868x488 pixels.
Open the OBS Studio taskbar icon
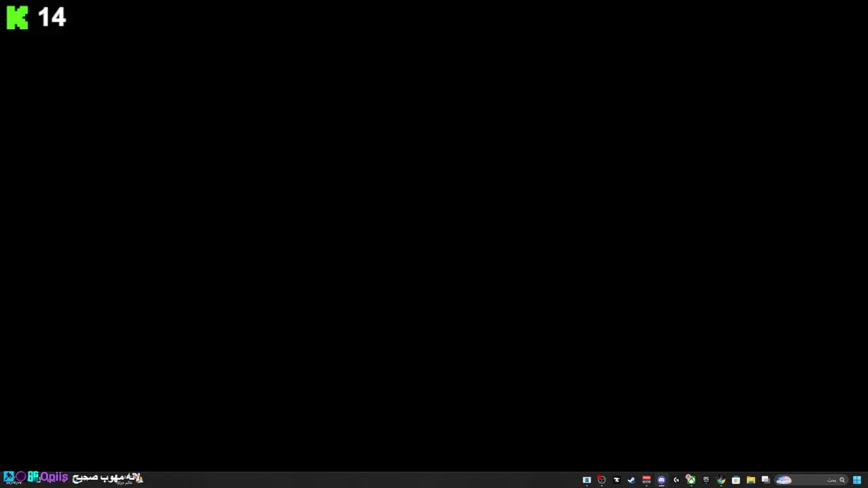pos(601,480)
